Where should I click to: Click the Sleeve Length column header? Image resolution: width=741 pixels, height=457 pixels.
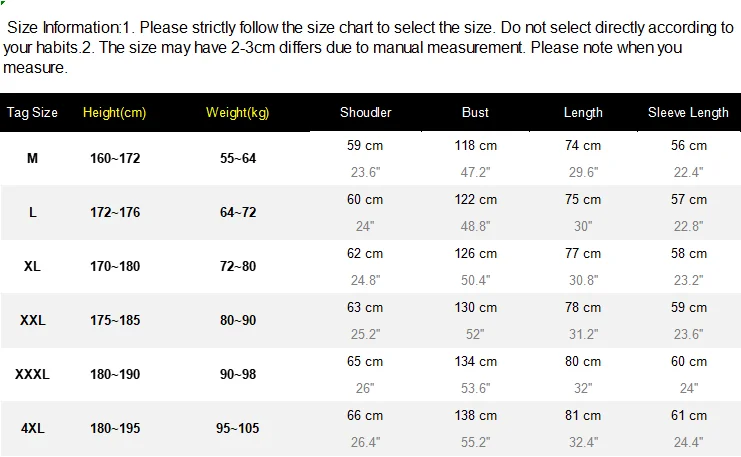688,113
